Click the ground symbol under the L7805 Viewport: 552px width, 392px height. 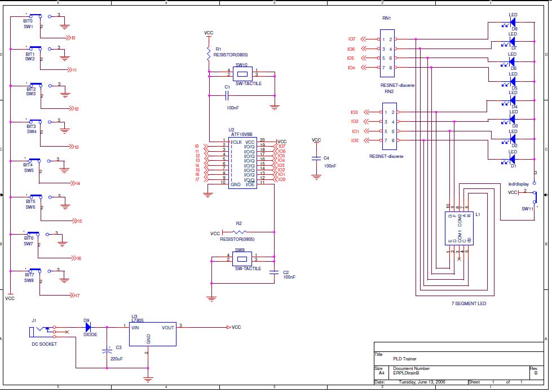(x=148, y=380)
